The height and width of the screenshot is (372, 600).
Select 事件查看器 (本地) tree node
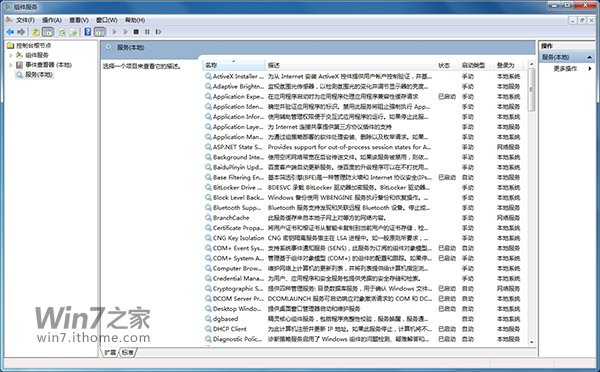(48, 65)
